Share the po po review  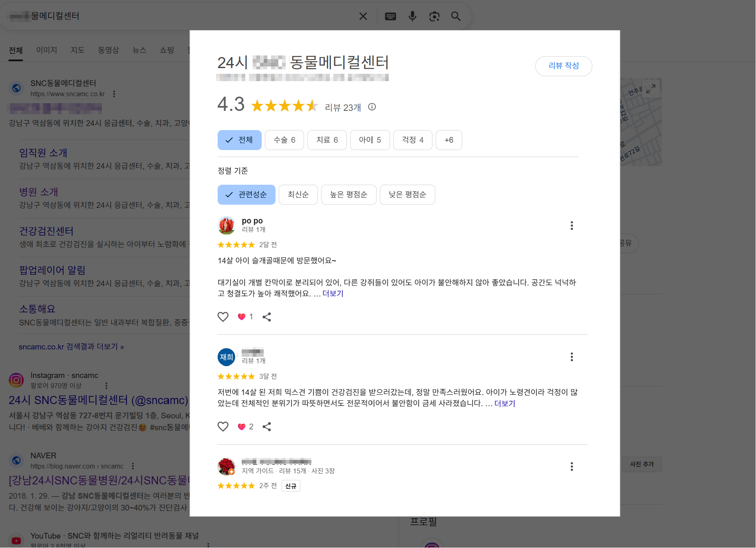267,317
